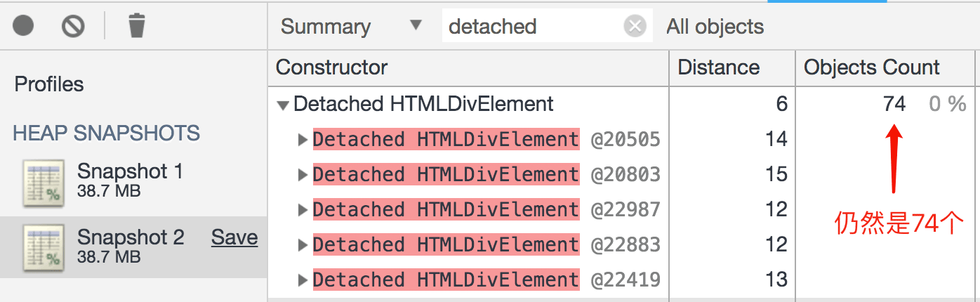Click the clear all profiles icon
980x302 pixels.
click(x=73, y=26)
